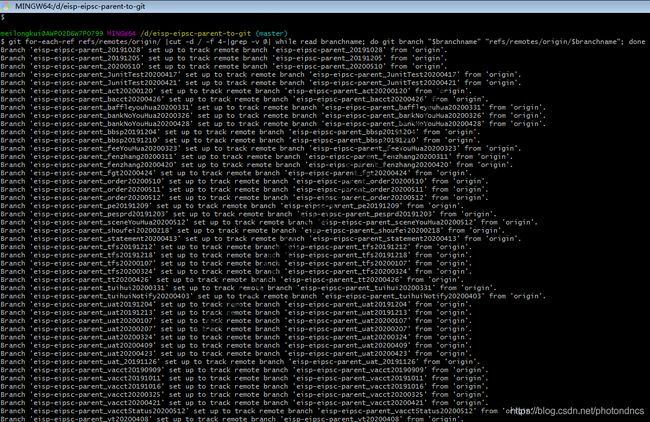Click the row for branch order20200512
Viewport: 650px width, 422px height.
pyautogui.click(x=244, y=198)
